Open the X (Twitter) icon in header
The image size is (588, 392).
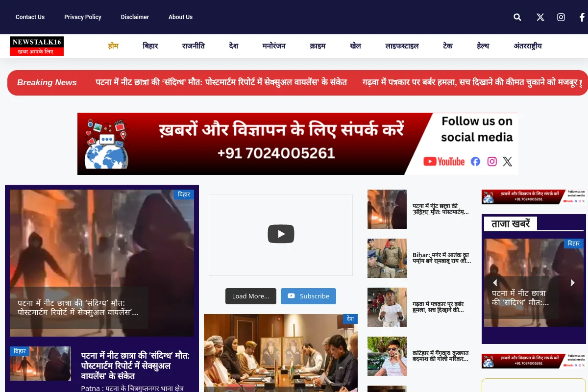coord(540,17)
